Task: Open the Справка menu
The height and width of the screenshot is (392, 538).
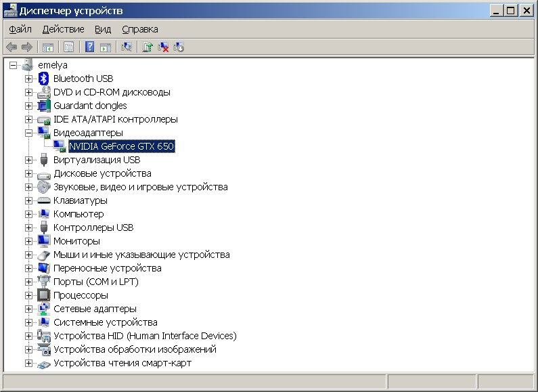Action: pos(140,29)
